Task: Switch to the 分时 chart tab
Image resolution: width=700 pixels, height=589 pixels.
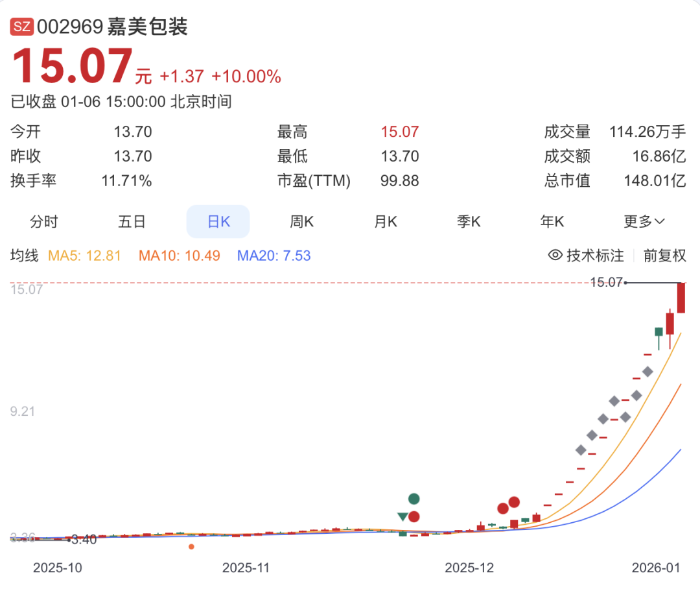Action: [x=44, y=221]
